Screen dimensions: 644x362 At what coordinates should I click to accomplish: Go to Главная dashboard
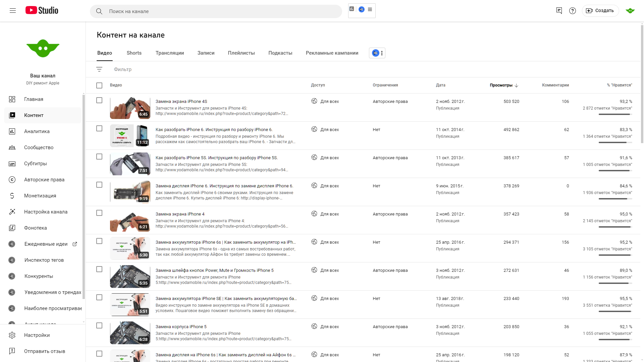click(x=43, y=99)
